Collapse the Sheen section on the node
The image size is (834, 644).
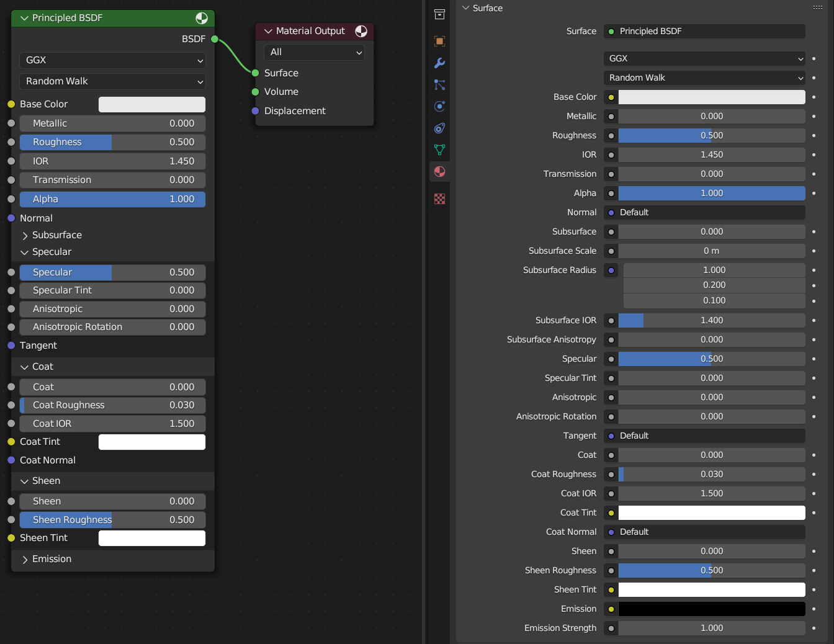[x=25, y=481]
